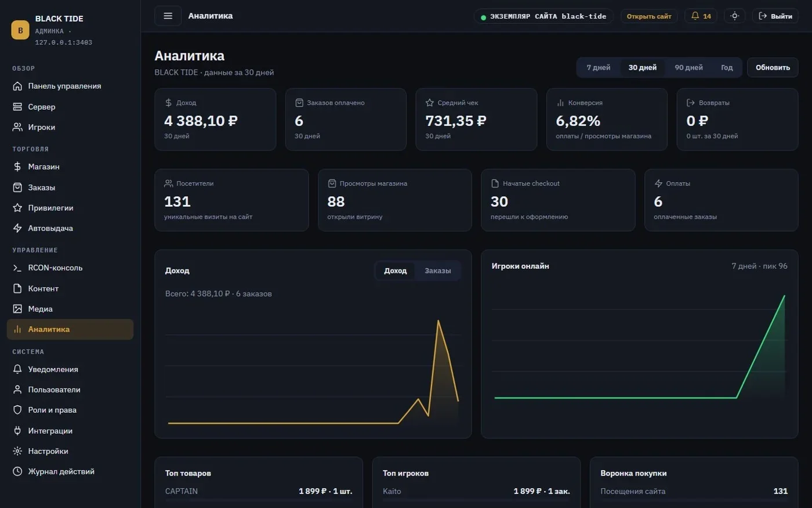Click the CAPTAIN row in Топ товаров
The height and width of the screenshot is (508, 812).
pyautogui.click(x=259, y=491)
